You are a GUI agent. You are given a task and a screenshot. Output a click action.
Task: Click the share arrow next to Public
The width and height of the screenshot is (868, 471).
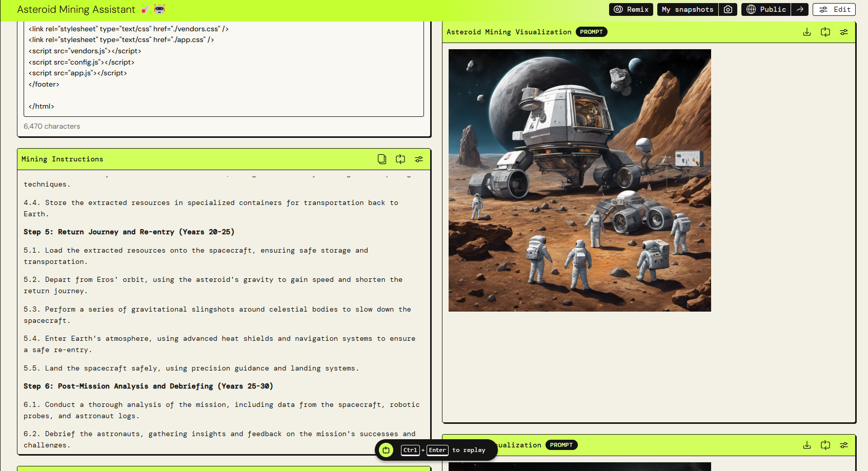pos(800,9)
